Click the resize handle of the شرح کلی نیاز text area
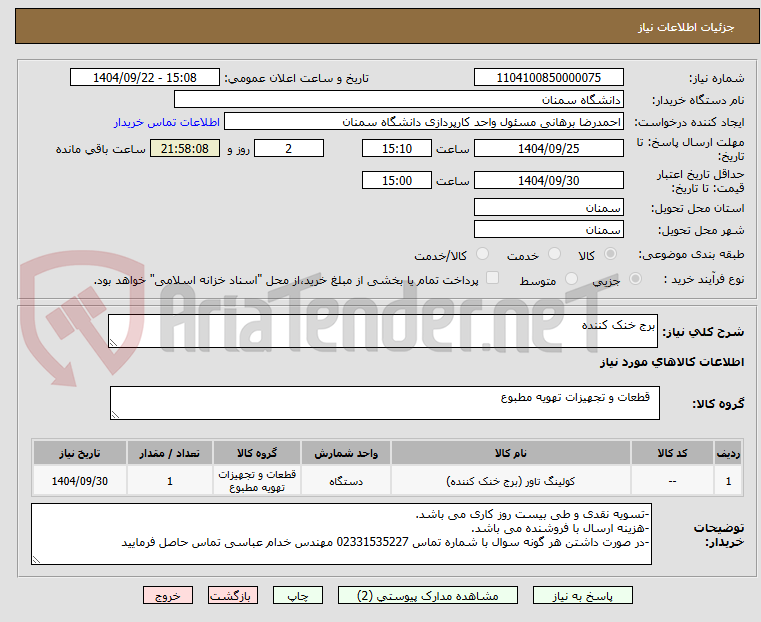 [x=113, y=343]
